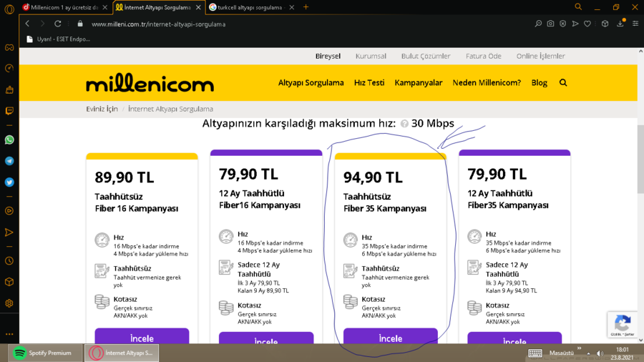Click the help question mark beside 30 Mbps
644x362 pixels.
coord(404,124)
